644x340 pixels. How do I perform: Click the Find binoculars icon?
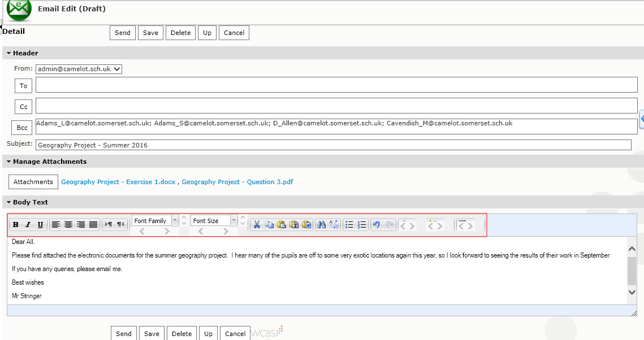321,225
